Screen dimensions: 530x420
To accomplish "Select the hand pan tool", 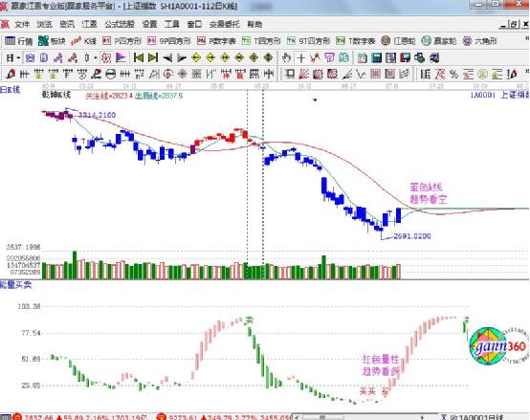I will click(286, 57).
